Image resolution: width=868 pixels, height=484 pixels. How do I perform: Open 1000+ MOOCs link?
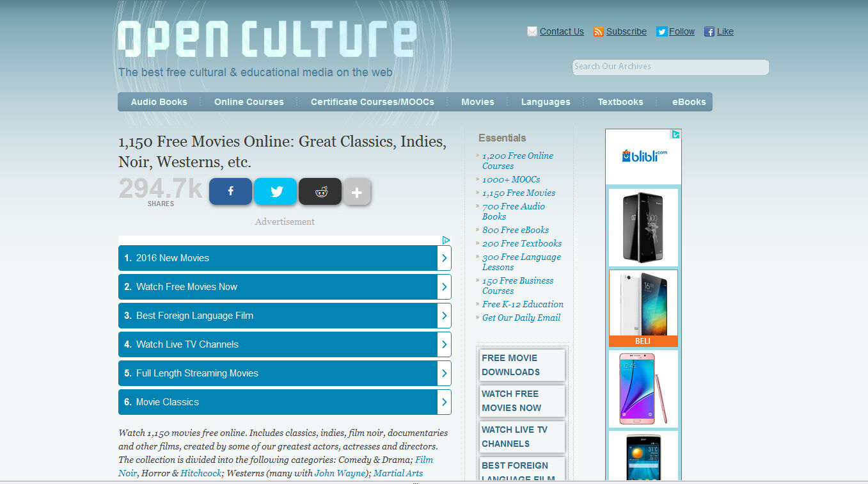(x=511, y=179)
